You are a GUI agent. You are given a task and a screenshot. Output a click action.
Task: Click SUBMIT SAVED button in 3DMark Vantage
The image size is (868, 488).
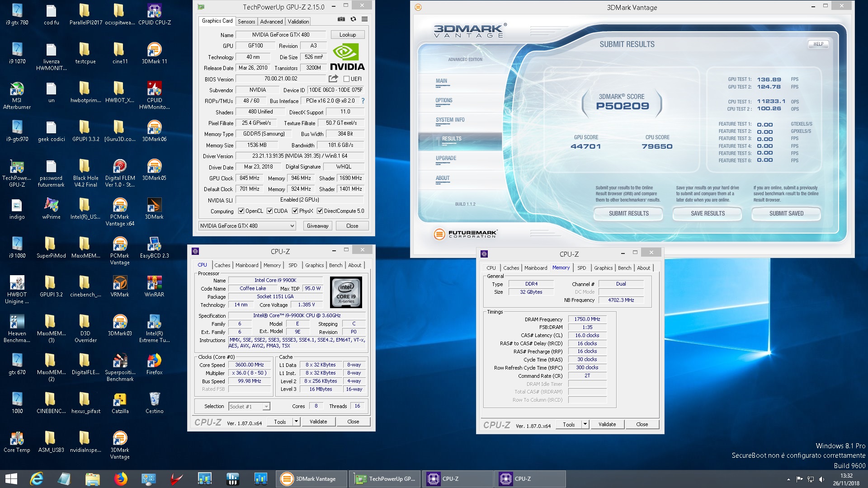[786, 213]
